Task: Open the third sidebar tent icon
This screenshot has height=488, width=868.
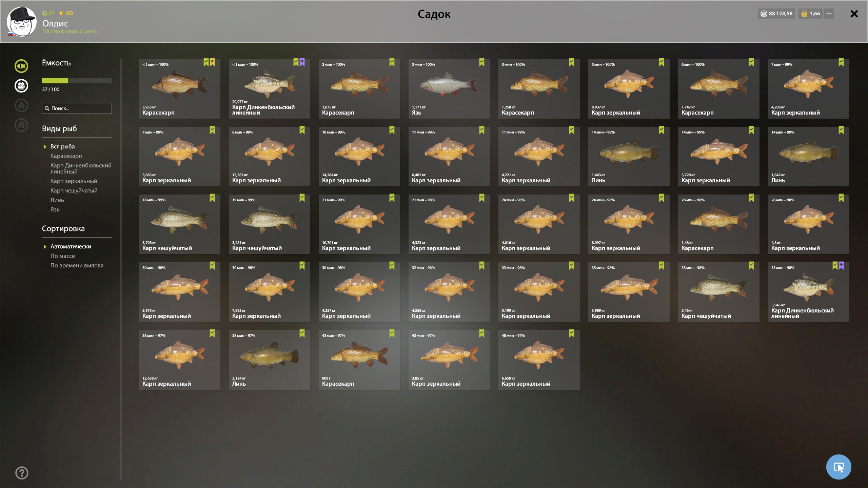Action: tap(21, 105)
